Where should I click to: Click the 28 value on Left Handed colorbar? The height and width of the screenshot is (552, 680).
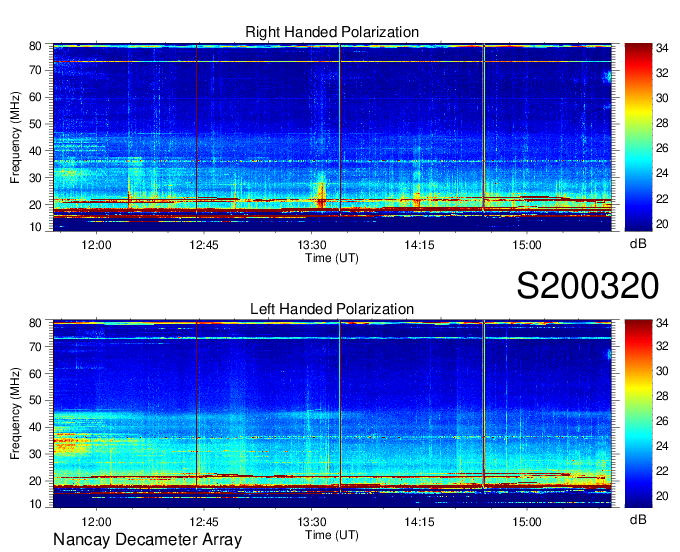pyautogui.click(x=662, y=396)
